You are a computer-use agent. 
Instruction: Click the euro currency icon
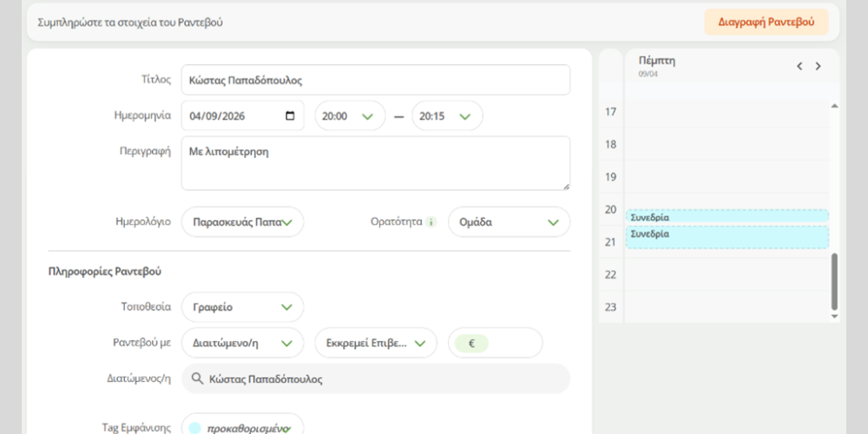472,343
